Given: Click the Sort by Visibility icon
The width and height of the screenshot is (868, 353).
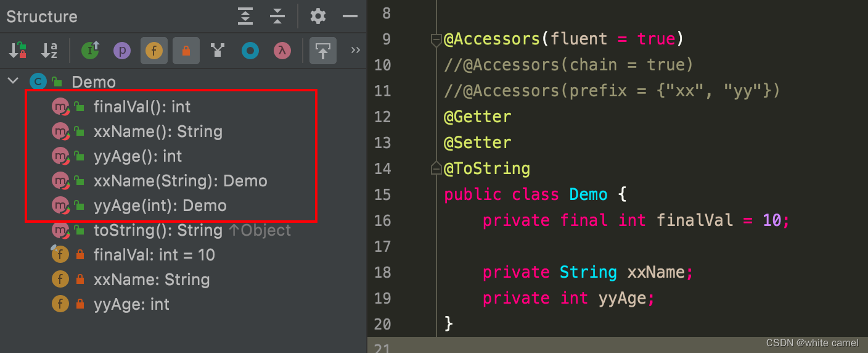Looking at the screenshot, I should click(x=17, y=51).
